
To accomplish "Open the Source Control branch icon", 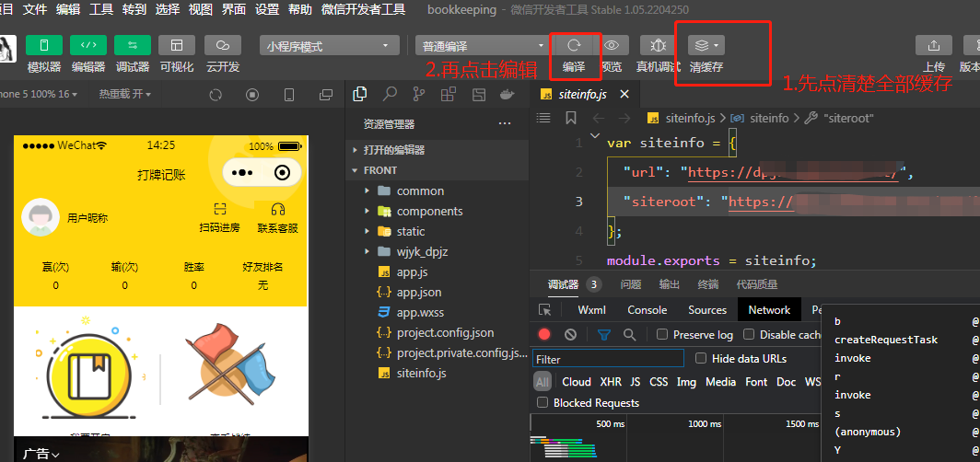I will [419, 94].
